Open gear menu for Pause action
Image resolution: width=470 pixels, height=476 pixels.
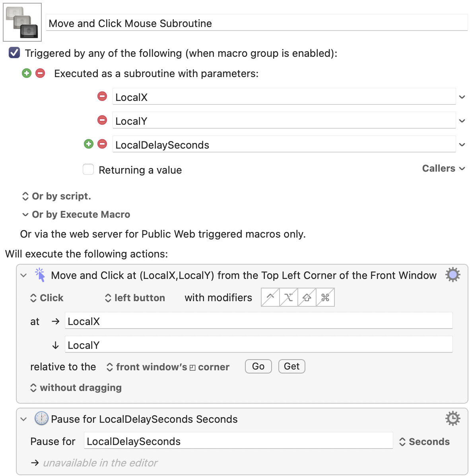pos(453,418)
